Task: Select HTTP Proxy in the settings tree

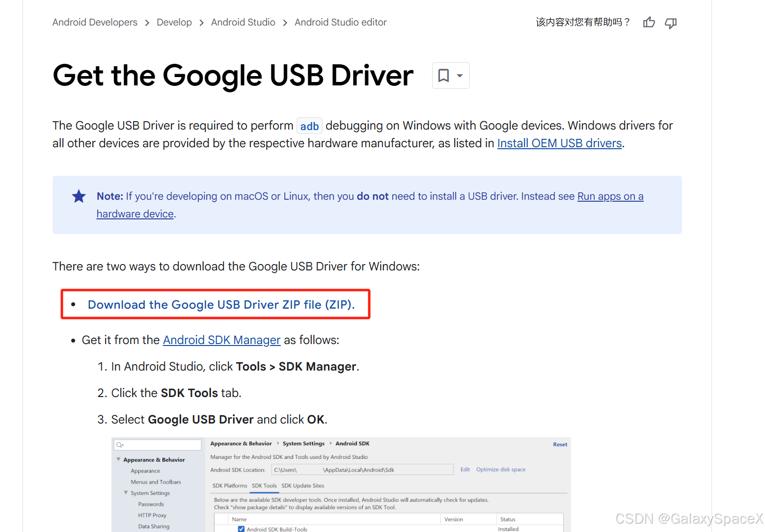Action: [152, 515]
